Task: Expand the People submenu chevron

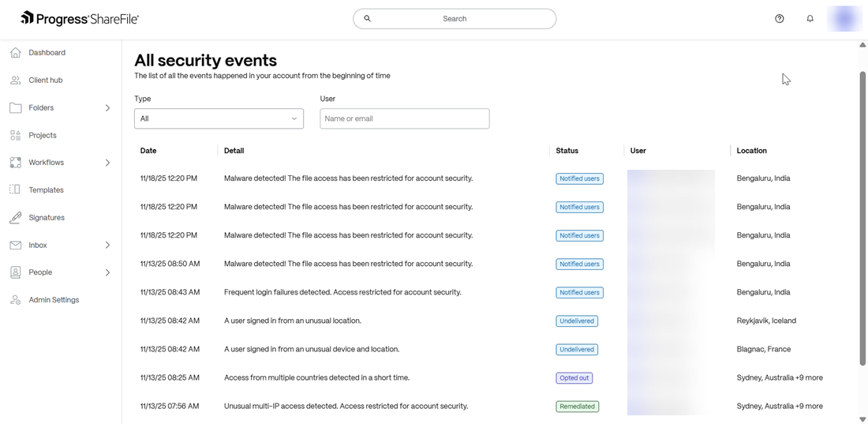Action: [x=107, y=272]
